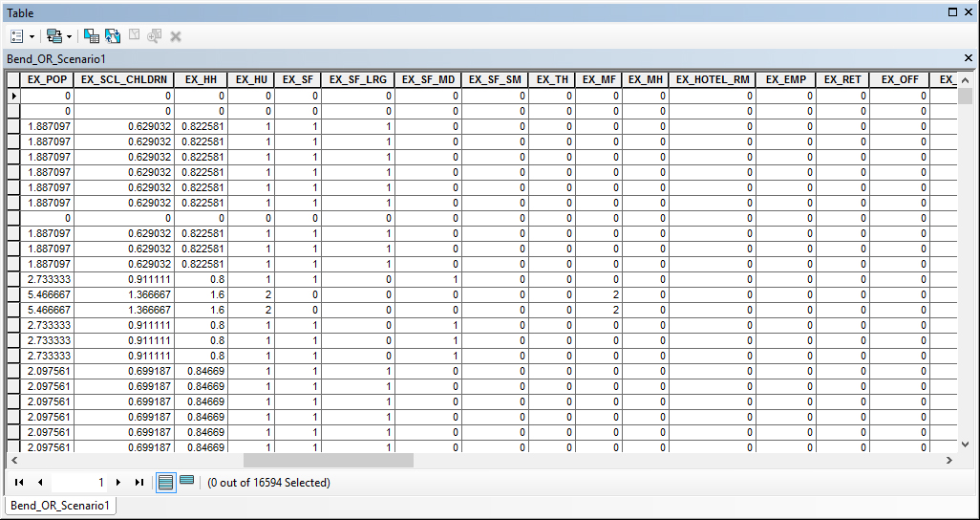The image size is (980, 520).
Task: Click the horizontal scrollbar left arrow
Action: point(13,460)
